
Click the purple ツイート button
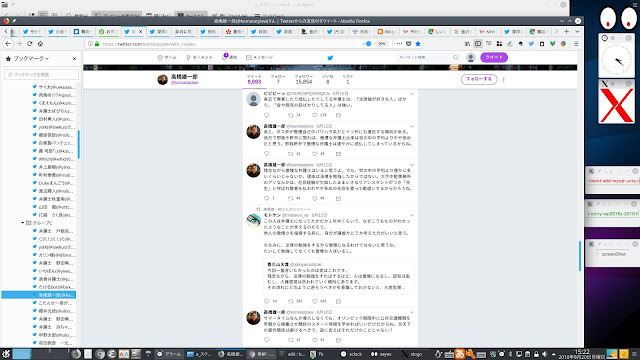coord(494,57)
